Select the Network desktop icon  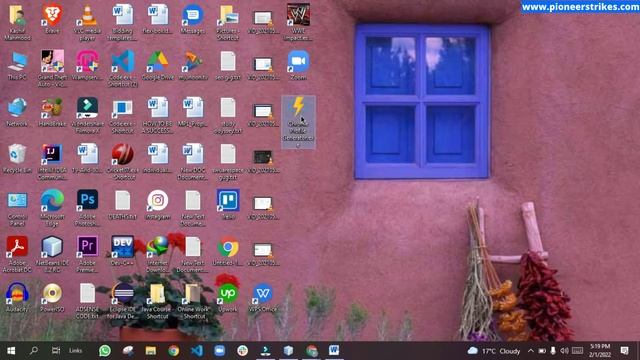(x=17, y=112)
